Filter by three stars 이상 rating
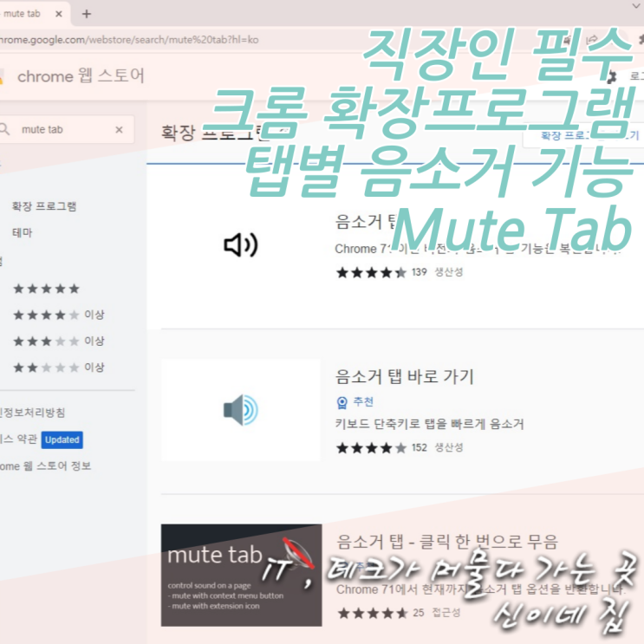644x644 pixels. click(x=59, y=342)
